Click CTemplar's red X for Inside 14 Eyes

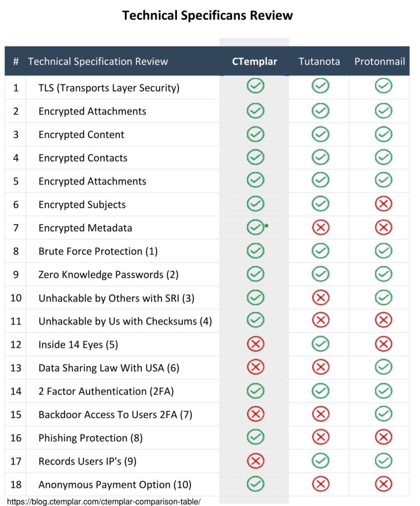click(255, 344)
